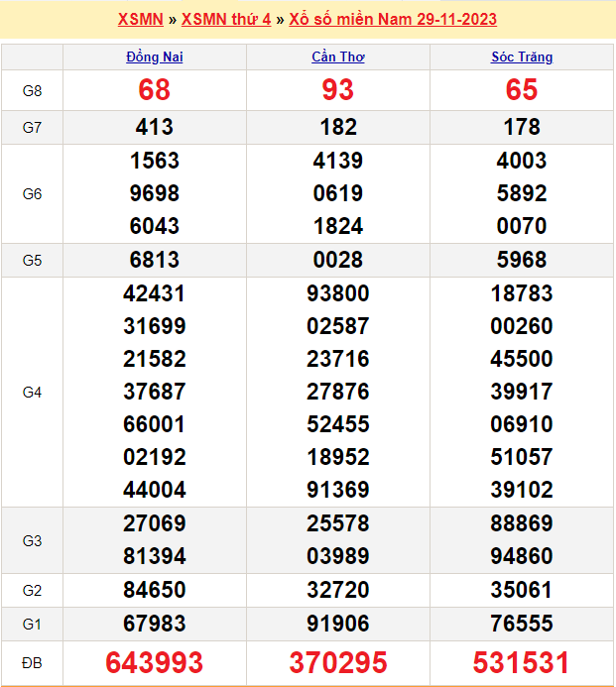Click the Sóc Trăng province link
Screen dimensions: 616x687
522,57
